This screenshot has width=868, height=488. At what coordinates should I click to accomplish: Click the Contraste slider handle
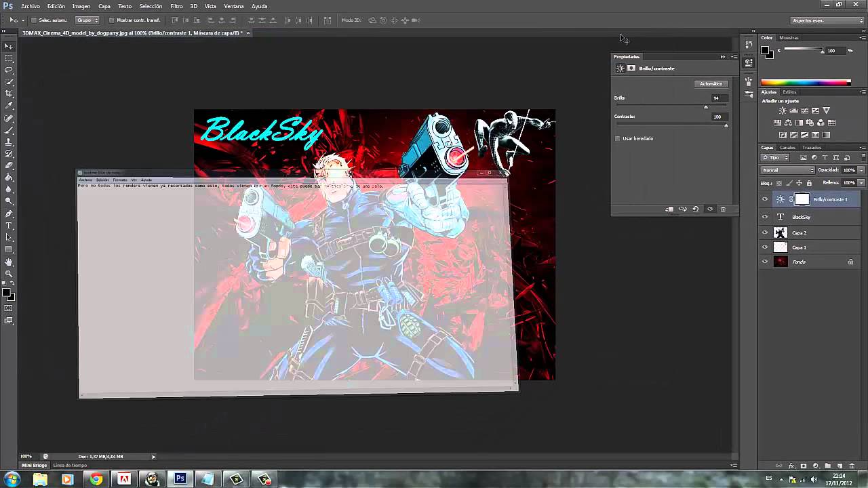pos(726,125)
